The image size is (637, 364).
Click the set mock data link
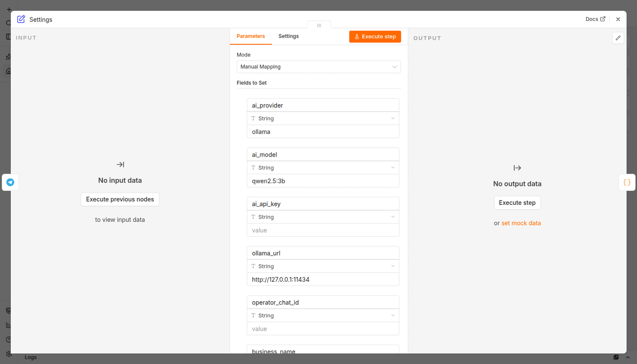pos(521,223)
